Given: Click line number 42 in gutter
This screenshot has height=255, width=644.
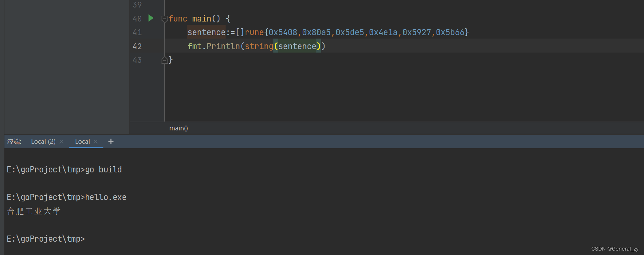Looking at the screenshot, I should pyautogui.click(x=137, y=46).
